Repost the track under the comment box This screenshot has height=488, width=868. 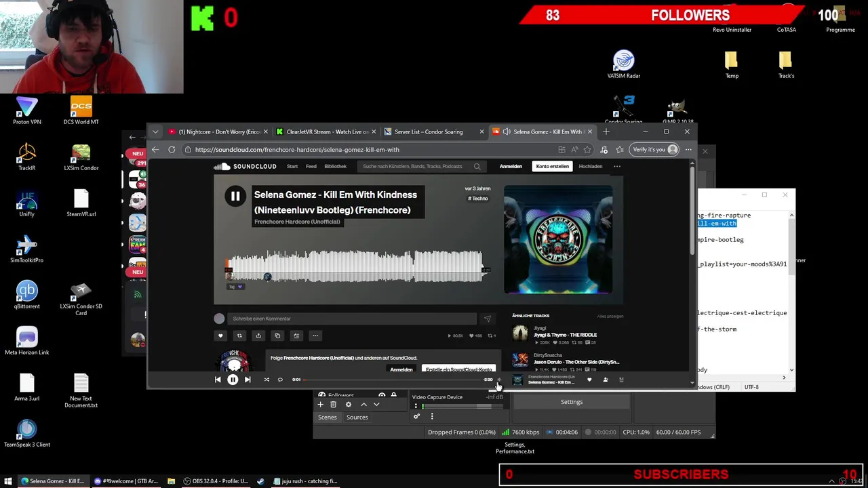[x=239, y=335]
